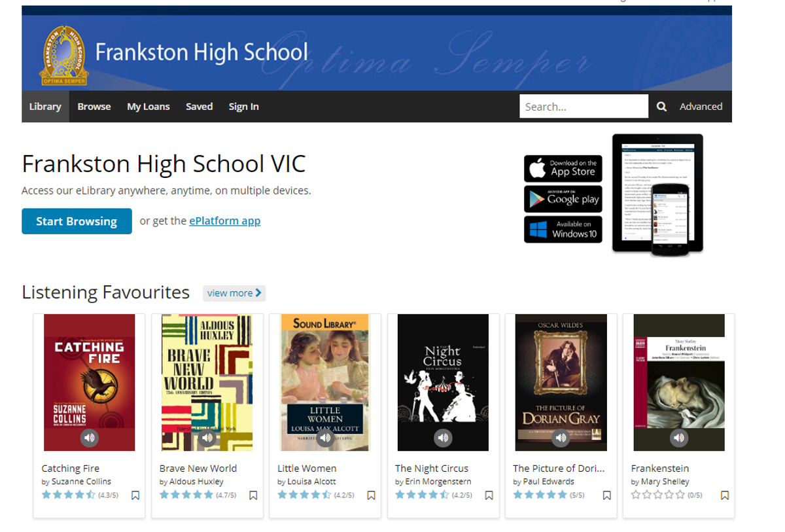This screenshot has width=785, height=532.
Task: Open the Catching Fire cover thumbnail
Action: pos(90,383)
